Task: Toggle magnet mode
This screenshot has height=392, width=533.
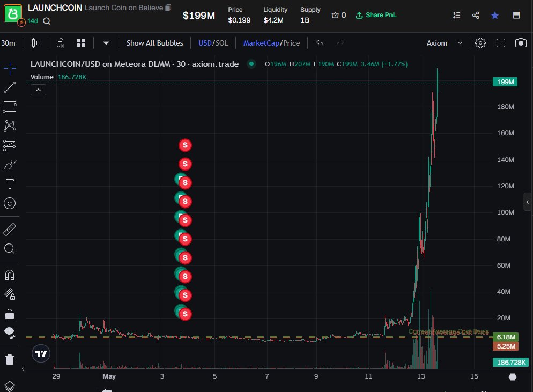Action: pyautogui.click(x=10, y=275)
